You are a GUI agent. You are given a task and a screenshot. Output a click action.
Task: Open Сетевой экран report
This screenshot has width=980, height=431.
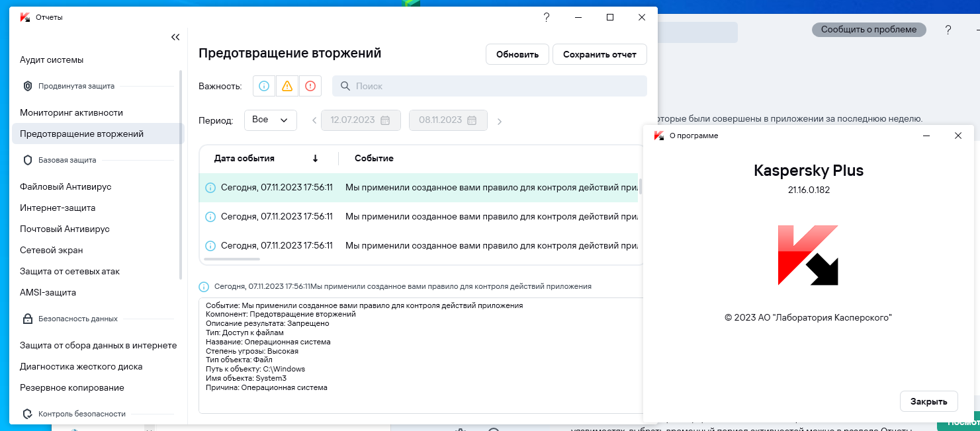(52, 250)
